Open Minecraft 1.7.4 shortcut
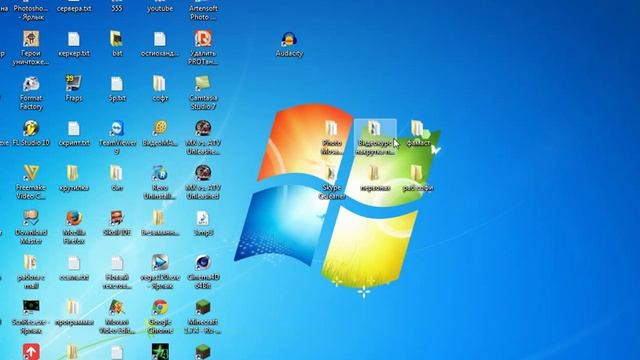 (203, 307)
